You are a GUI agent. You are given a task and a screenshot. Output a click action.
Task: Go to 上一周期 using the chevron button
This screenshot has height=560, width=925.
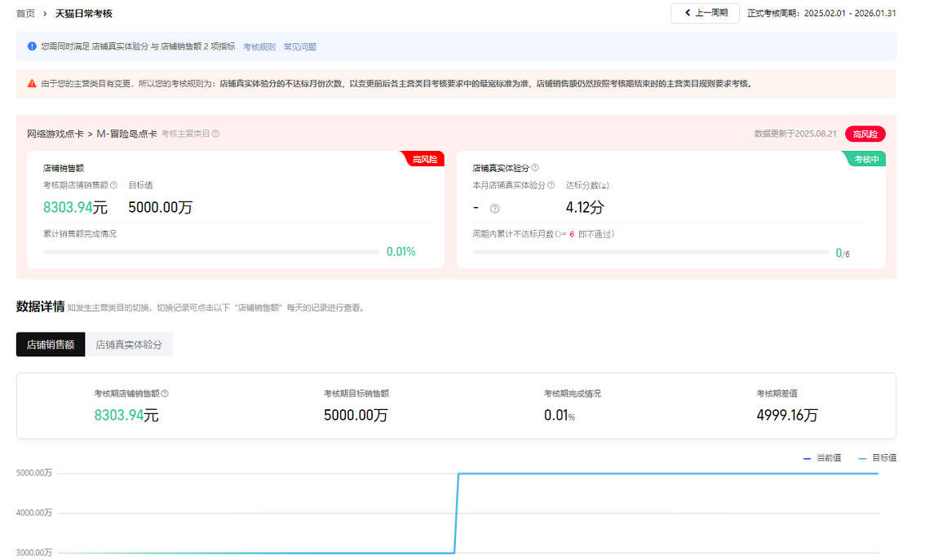coord(705,13)
